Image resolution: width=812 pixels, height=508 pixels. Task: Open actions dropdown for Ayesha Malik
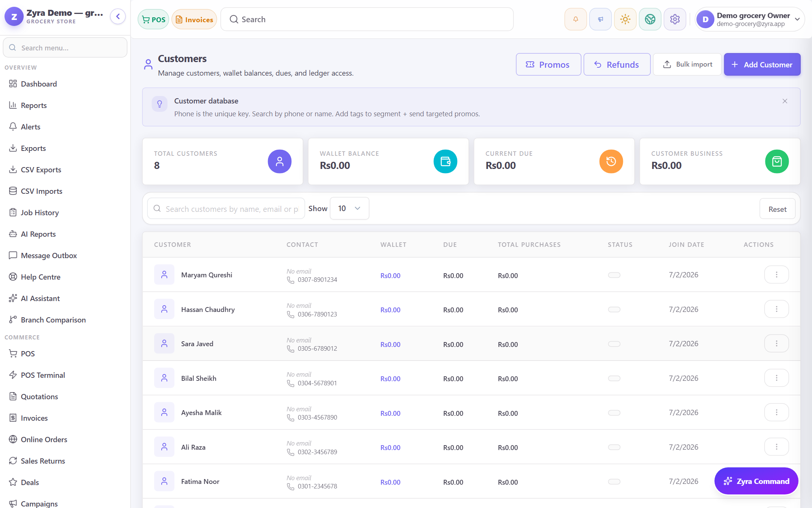pos(776,412)
